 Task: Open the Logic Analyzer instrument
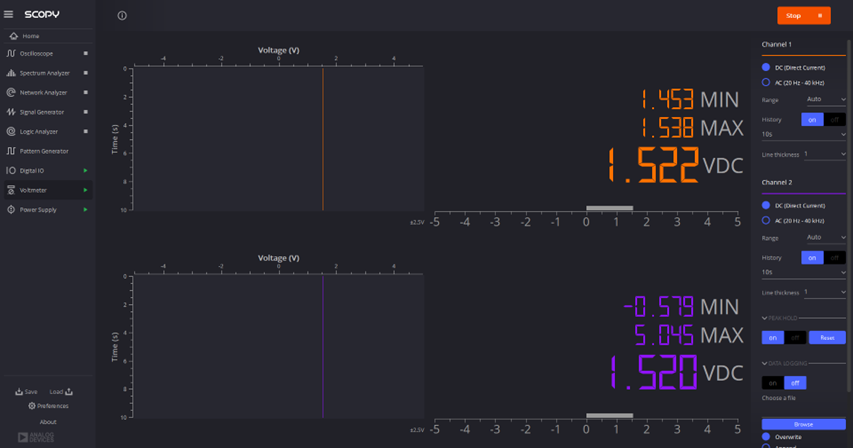39,132
